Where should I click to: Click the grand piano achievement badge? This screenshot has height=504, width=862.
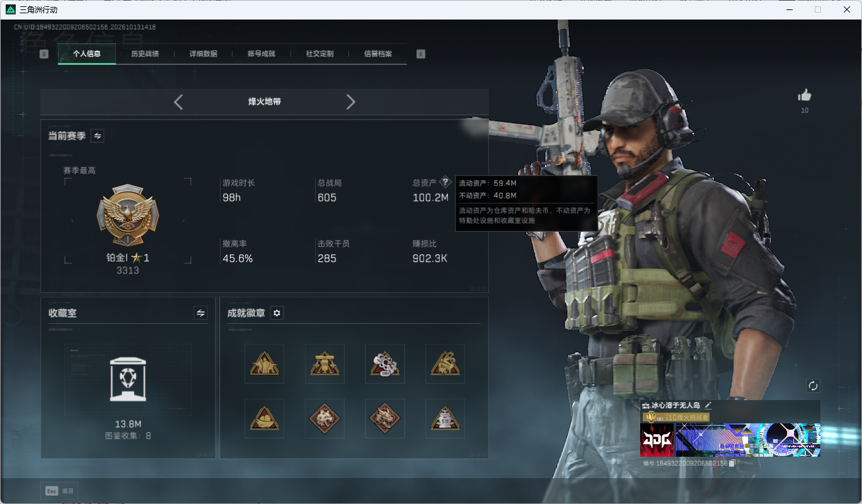[445, 364]
